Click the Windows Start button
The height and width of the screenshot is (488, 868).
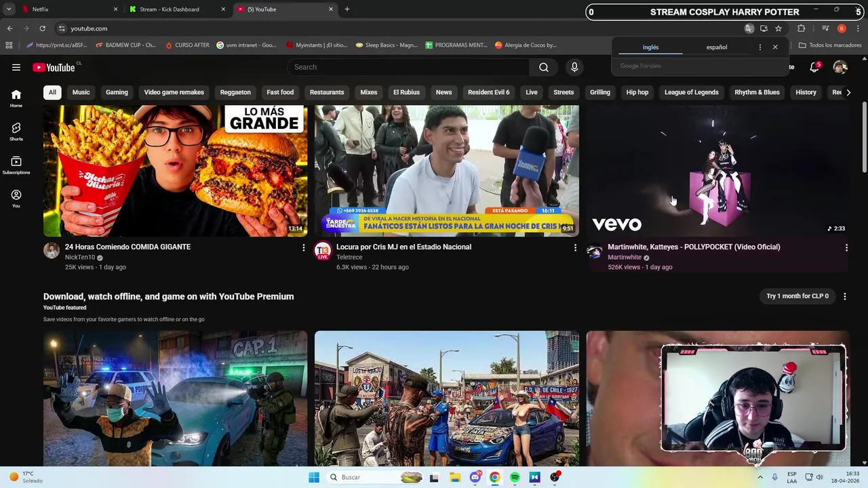pos(313,477)
